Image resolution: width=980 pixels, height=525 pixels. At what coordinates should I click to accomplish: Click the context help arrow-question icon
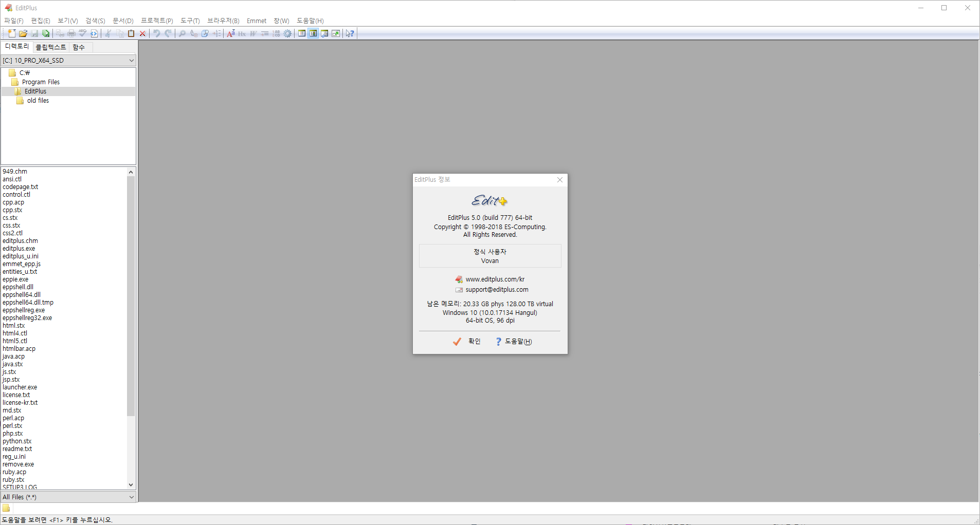click(350, 33)
